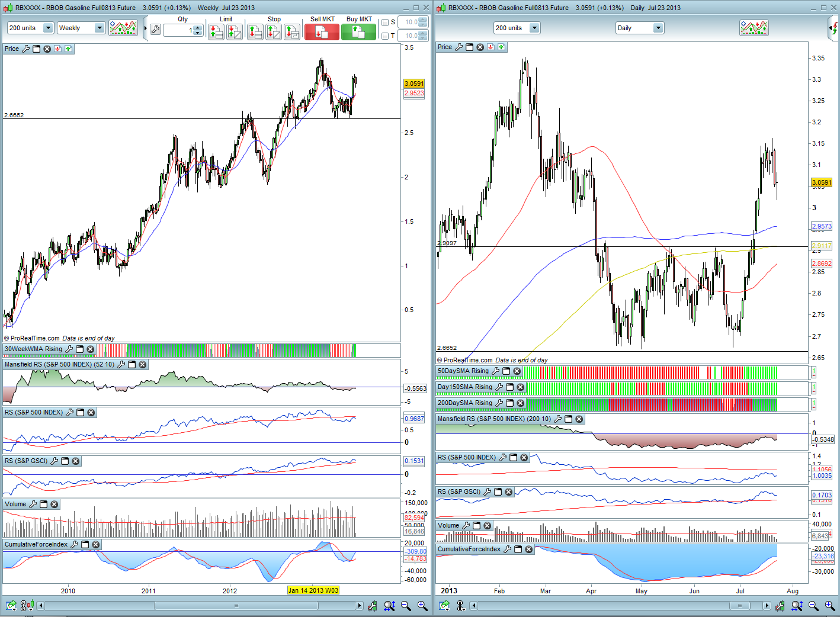Open indicators icon in the weekly chart toolbar

[123, 28]
